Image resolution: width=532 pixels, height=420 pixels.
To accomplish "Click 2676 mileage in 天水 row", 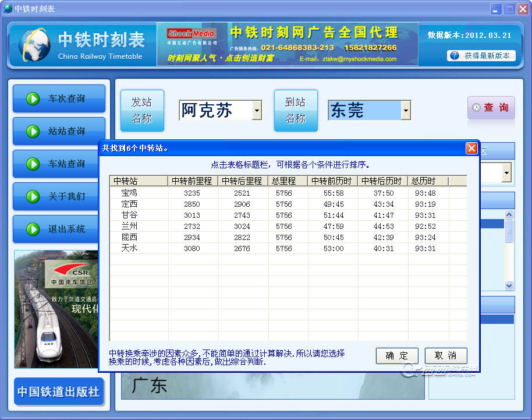I will 242,249.
